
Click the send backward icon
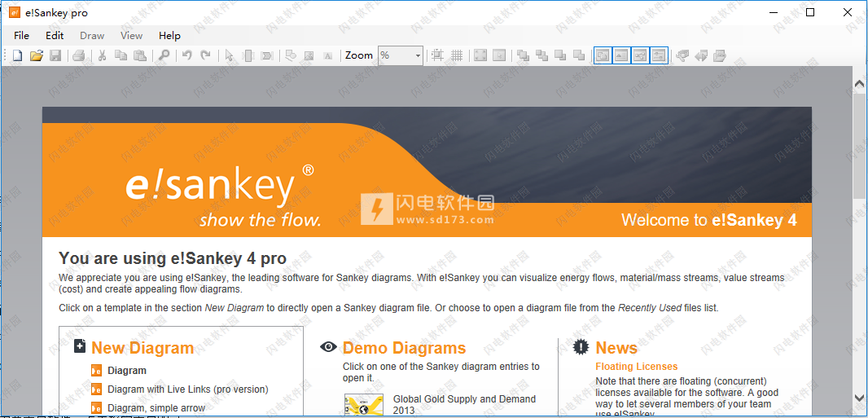pos(560,55)
